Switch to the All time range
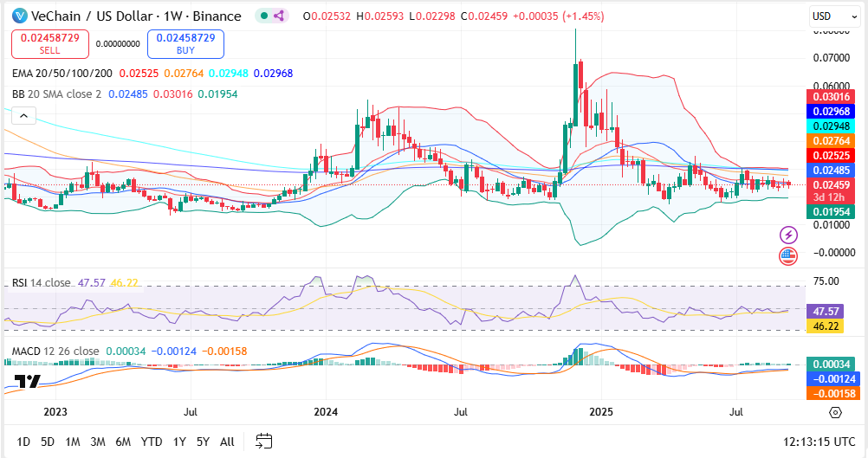Image resolution: width=868 pixels, height=458 pixels. pos(227,442)
